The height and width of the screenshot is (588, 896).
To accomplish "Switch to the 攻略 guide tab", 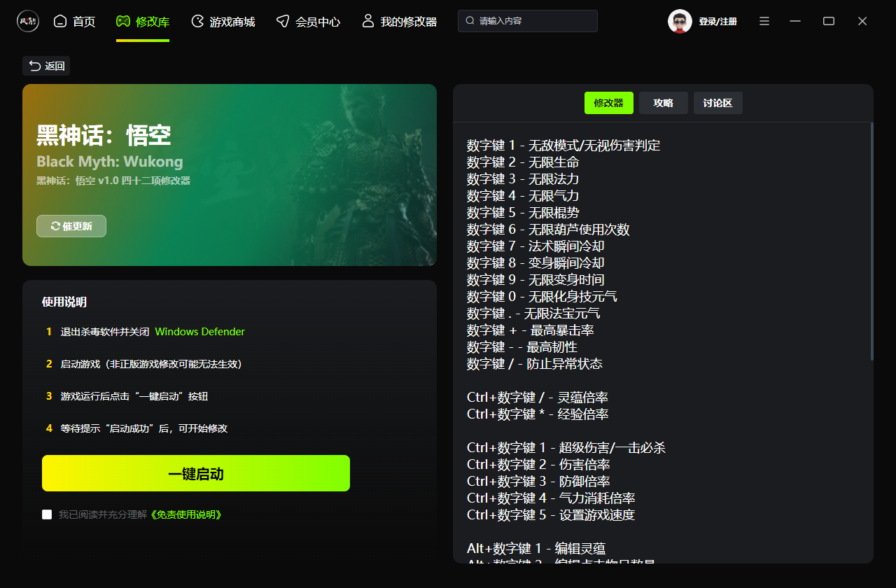I will point(663,103).
